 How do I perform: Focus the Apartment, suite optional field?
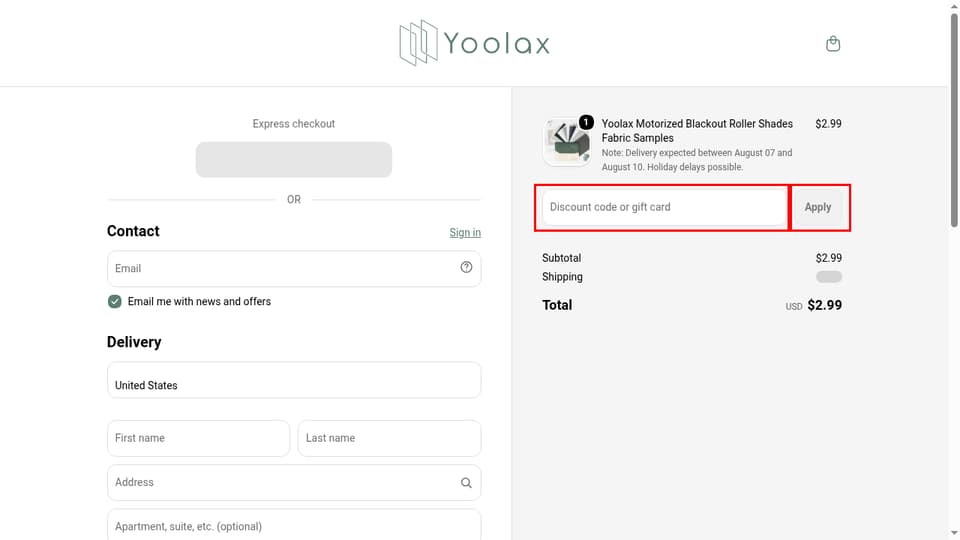[294, 525]
